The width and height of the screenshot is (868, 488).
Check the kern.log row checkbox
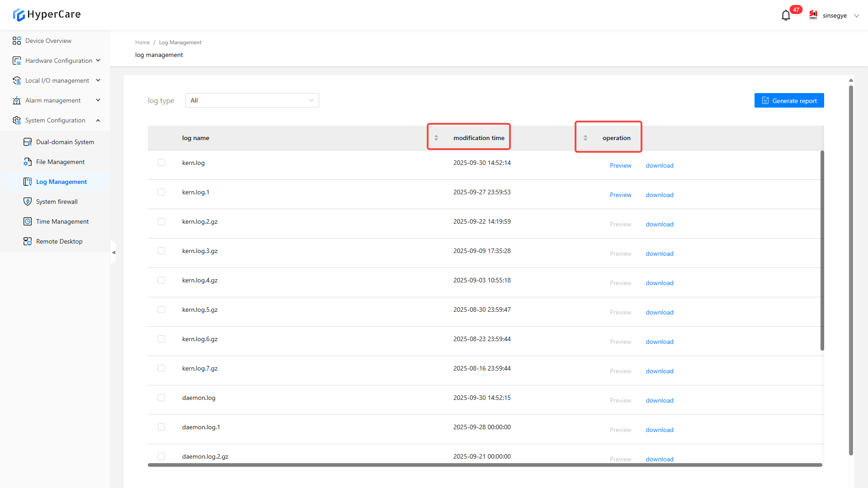161,163
